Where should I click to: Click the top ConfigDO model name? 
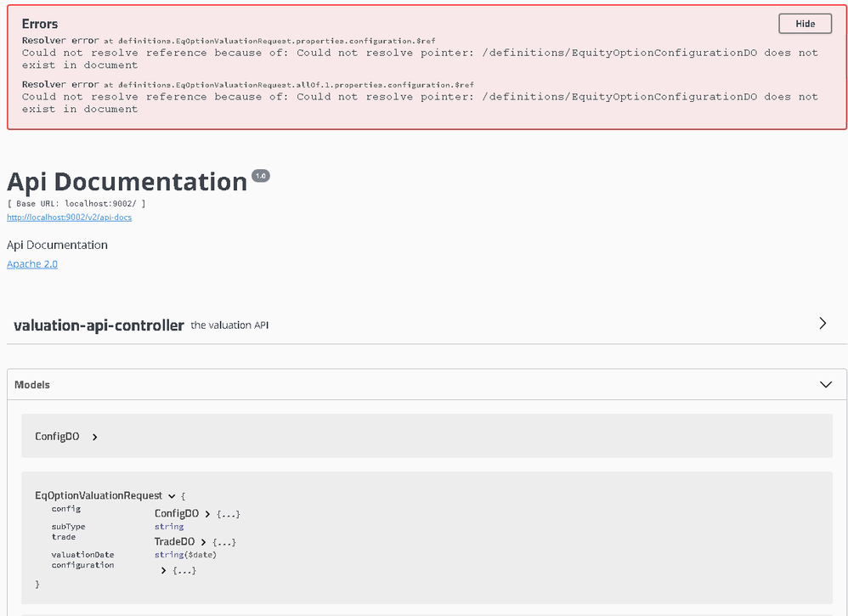point(57,437)
